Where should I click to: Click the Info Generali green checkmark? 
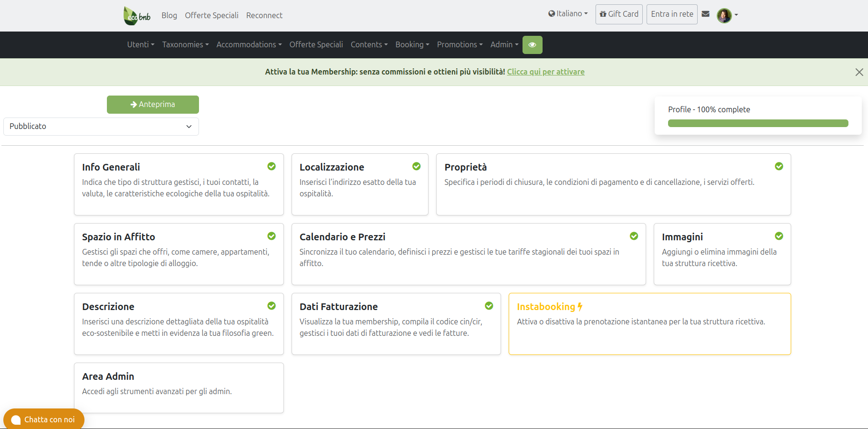click(x=272, y=166)
